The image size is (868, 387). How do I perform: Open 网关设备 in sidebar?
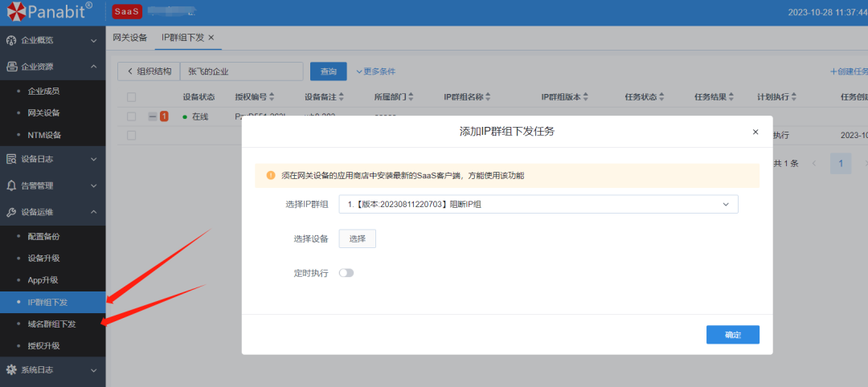(x=43, y=113)
